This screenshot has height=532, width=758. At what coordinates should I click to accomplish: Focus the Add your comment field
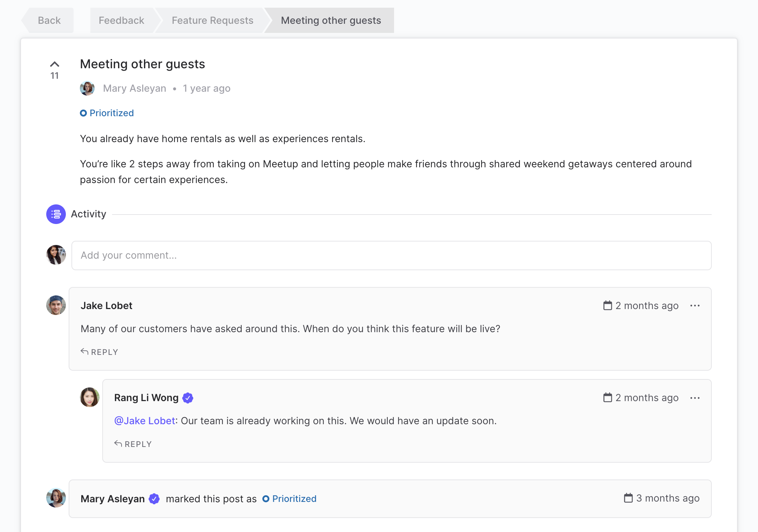pos(392,255)
